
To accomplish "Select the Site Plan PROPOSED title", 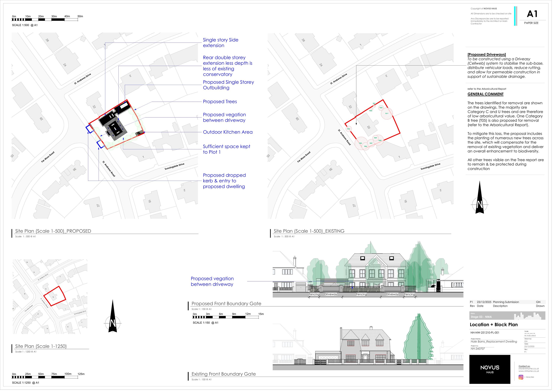I will [x=53, y=231].
